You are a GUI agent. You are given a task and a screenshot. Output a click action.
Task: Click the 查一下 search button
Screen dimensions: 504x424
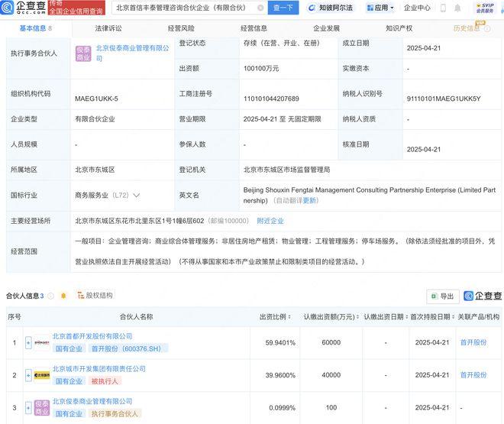tap(283, 8)
